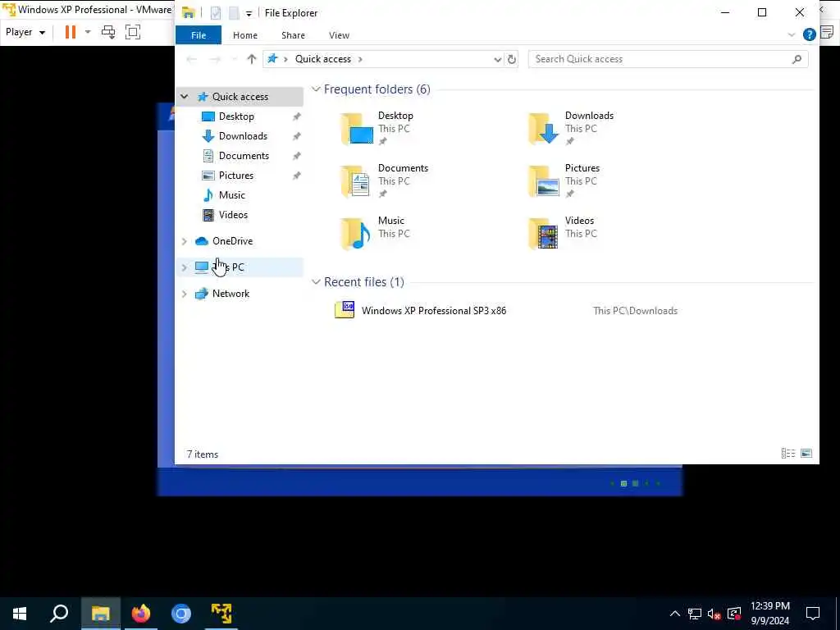This screenshot has height=630, width=840.
Task: Switch to the Share ribbon tab
Action: click(x=293, y=35)
